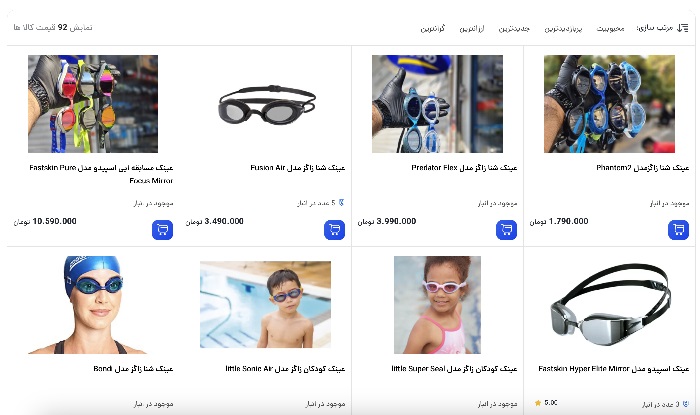Screen dimensions: 700x415
Task: Open the little Super Seal girl photo
Action: [x=438, y=305]
